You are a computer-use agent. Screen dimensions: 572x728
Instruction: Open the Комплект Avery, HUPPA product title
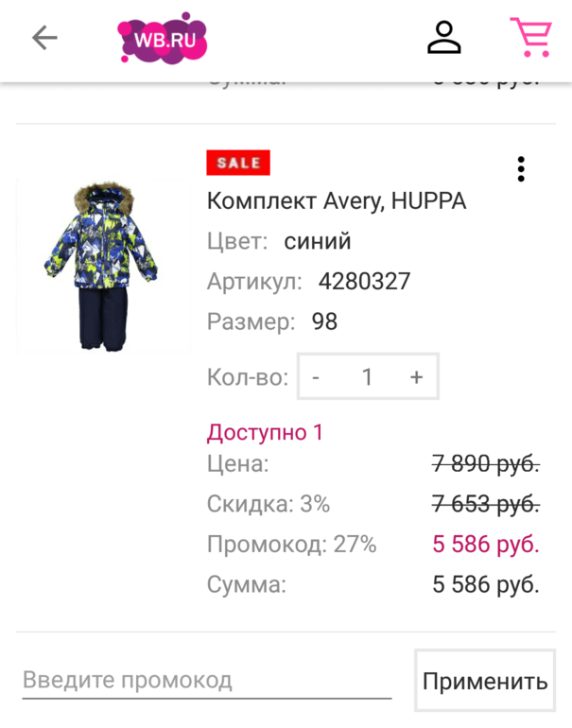tap(337, 201)
